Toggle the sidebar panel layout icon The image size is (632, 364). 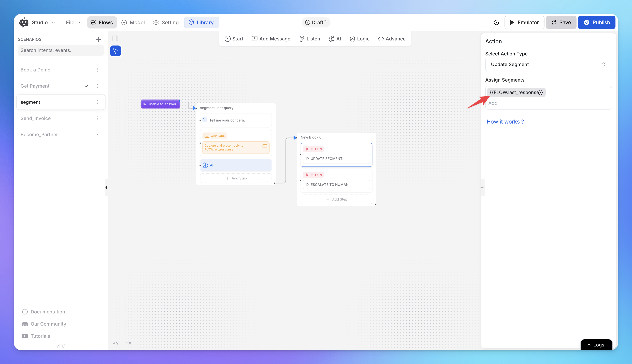[x=115, y=38]
